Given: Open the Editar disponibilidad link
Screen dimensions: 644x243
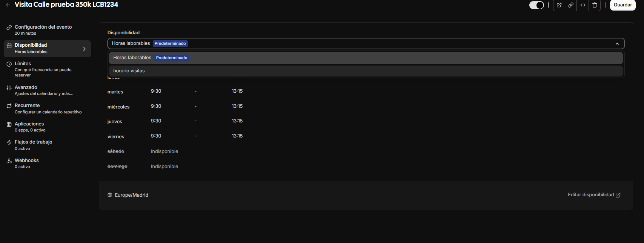Looking at the screenshot, I should 594,195.
